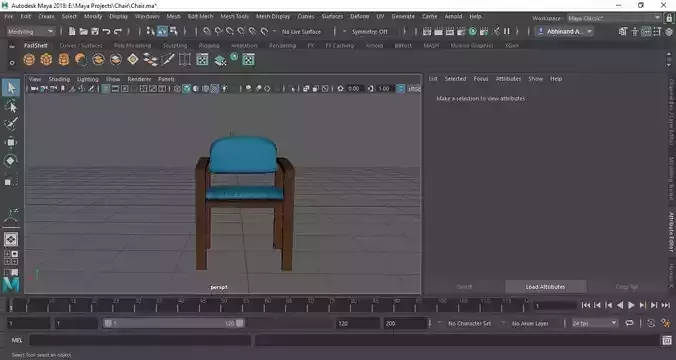Click the Load Attributes button

pos(545,287)
